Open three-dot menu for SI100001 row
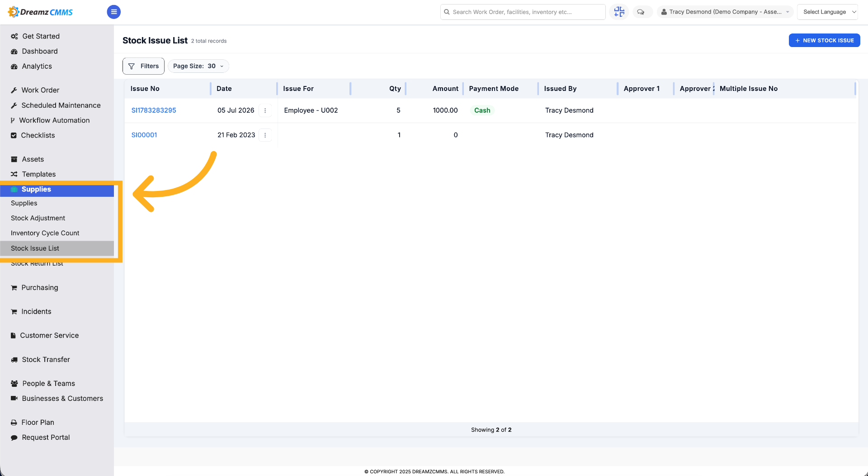This screenshot has width=868, height=476. (x=265, y=135)
